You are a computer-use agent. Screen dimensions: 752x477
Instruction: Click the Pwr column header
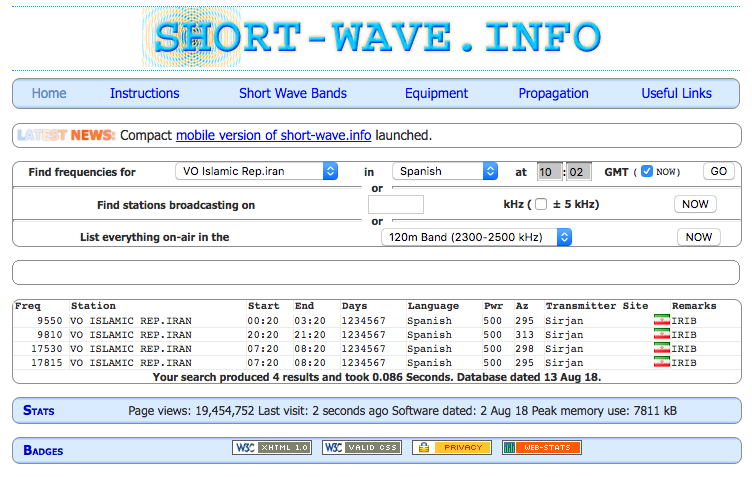click(493, 306)
